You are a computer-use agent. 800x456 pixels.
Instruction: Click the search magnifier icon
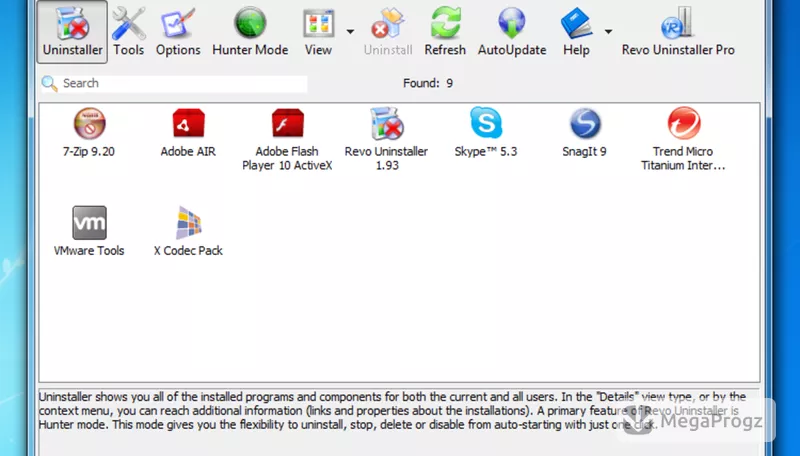tap(49, 83)
